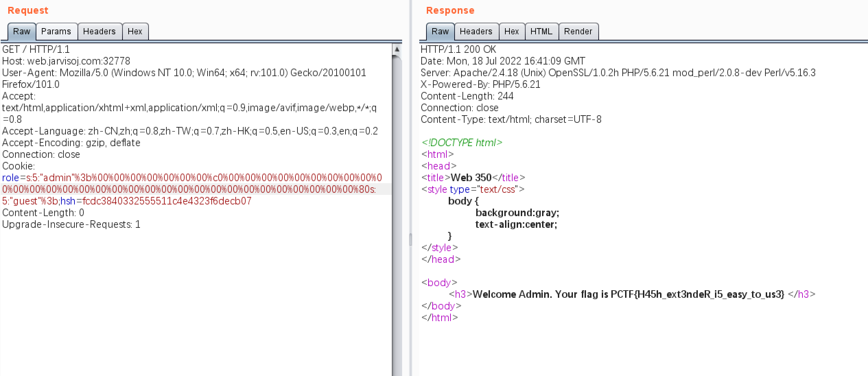
Task: Click the background:gray; CSS line
Action: click(517, 213)
